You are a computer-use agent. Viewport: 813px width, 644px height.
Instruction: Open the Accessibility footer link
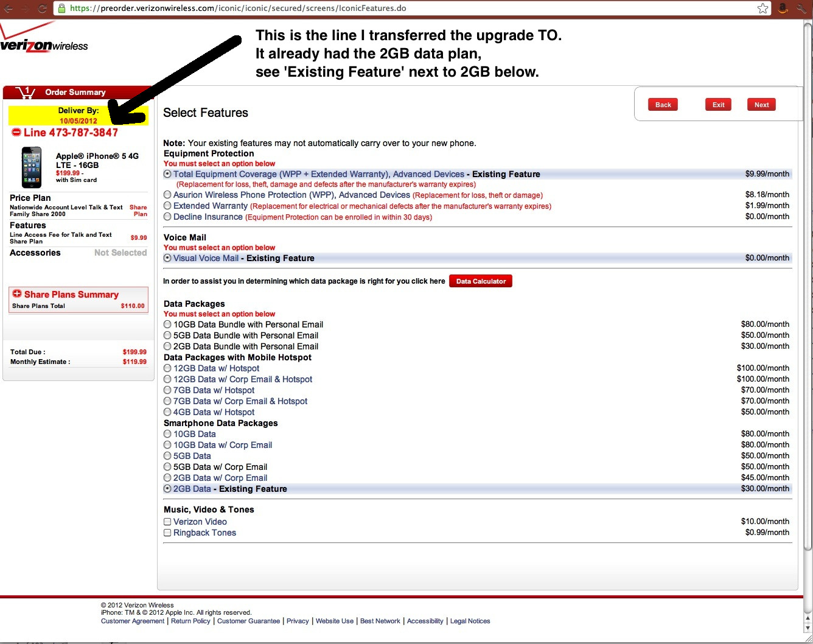[425, 621]
